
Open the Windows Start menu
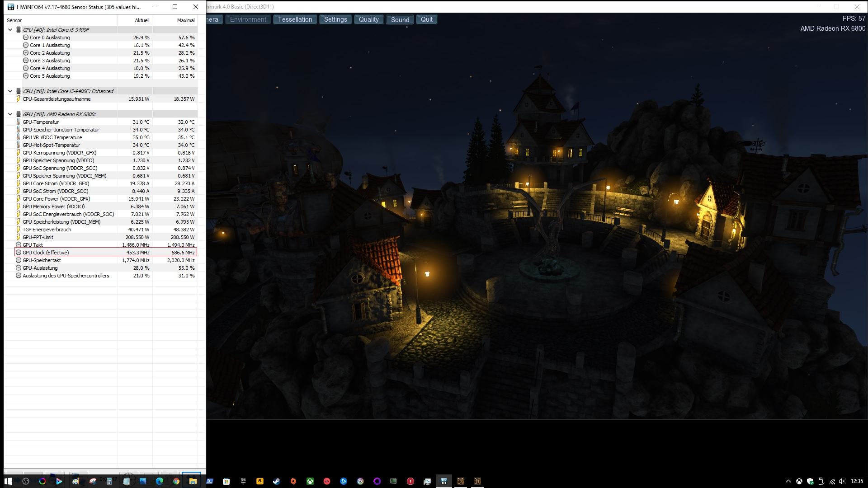click(8, 481)
